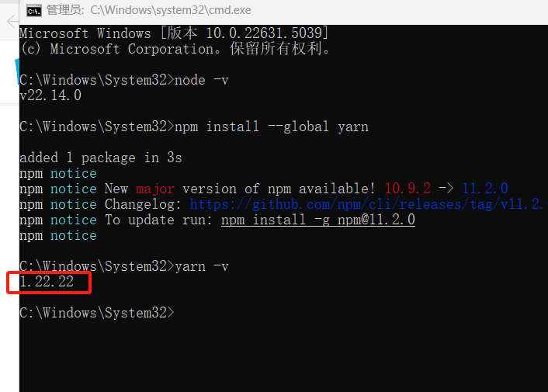Click the red 'major' word
The image size is (548, 392).
[154, 189]
